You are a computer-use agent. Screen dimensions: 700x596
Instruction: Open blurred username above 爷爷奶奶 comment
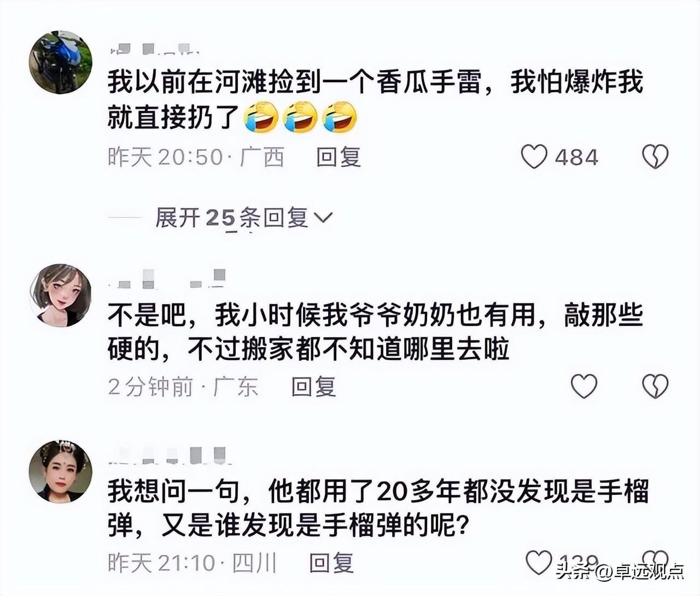[167, 279]
